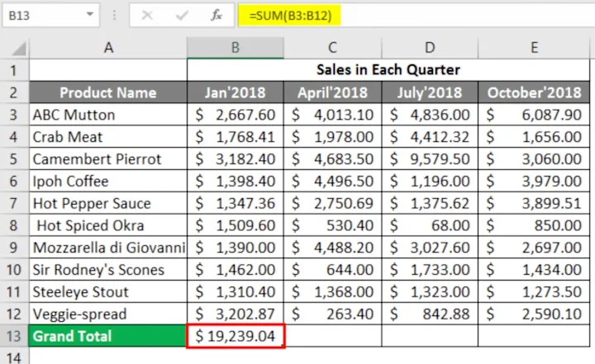Click the formula bar options dots handle
This screenshot has width=595, height=364.
114,16
